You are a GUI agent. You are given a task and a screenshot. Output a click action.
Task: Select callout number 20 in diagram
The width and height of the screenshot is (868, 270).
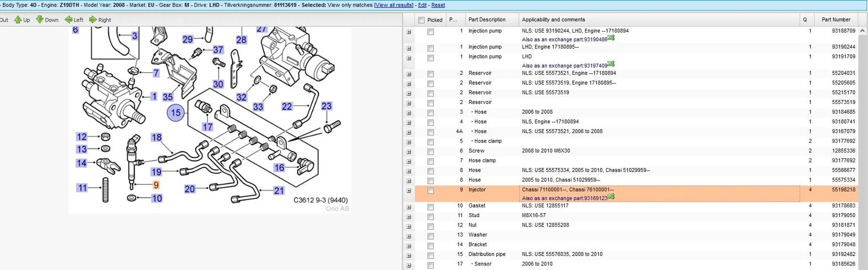coord(190,189)
